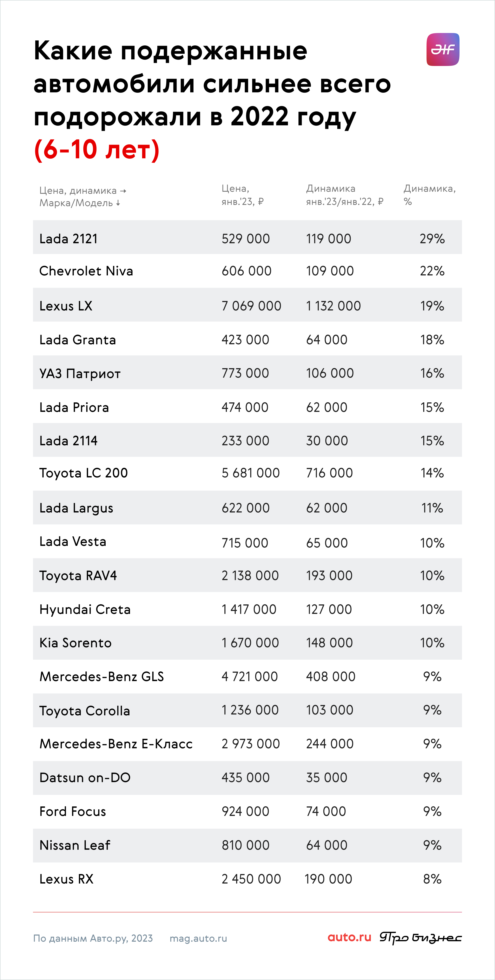Select the Lexus LX price 7 069 000
This screenshot has height=980, width=495.
(251, 306)
